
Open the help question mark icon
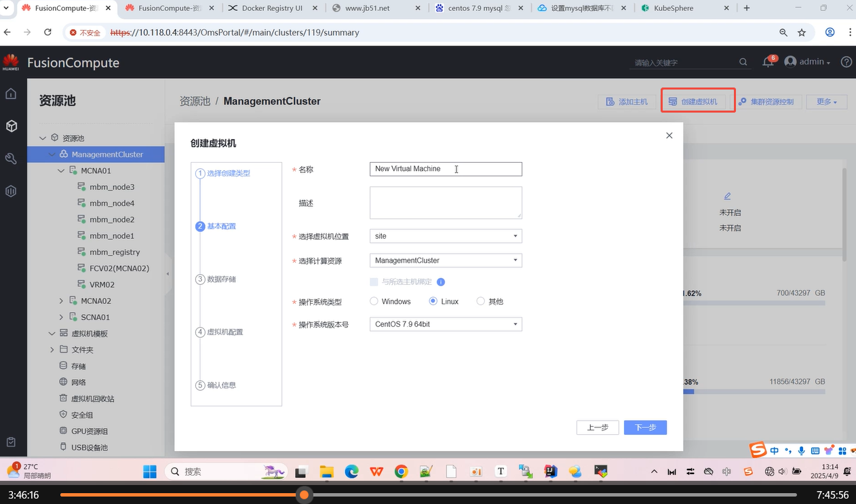846,62
